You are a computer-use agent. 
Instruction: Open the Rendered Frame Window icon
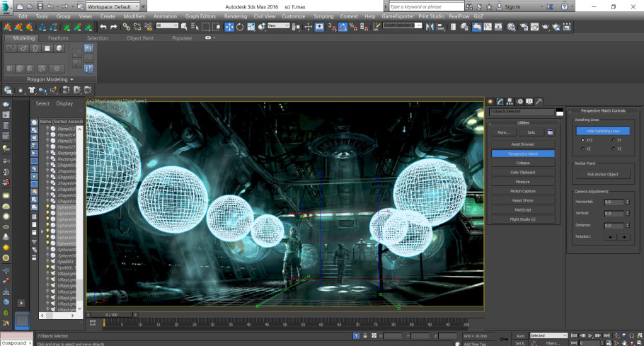pos(534,27)
